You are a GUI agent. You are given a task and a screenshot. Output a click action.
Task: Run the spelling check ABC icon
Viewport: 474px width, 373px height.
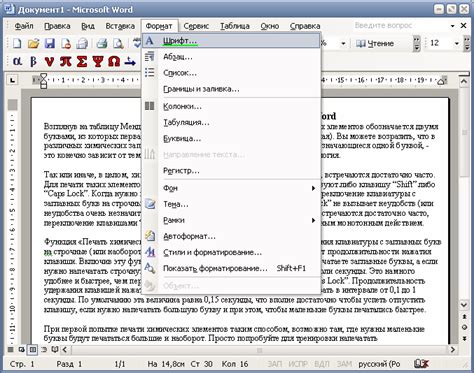[x=137, y=43]
